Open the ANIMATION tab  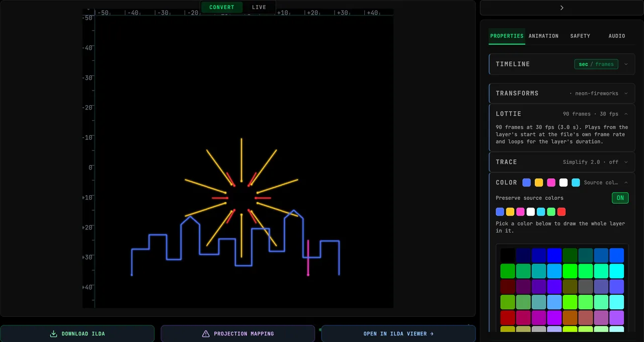click(x=543, y=36)
